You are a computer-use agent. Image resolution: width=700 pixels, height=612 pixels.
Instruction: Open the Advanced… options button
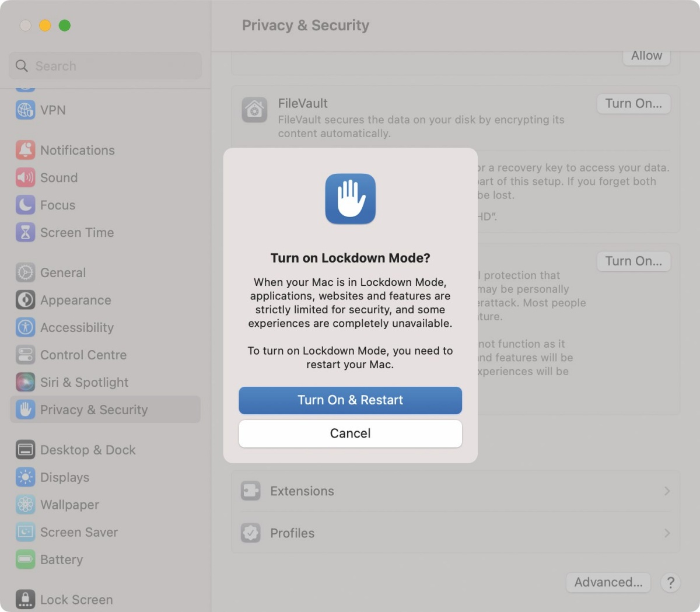(608, 582)
